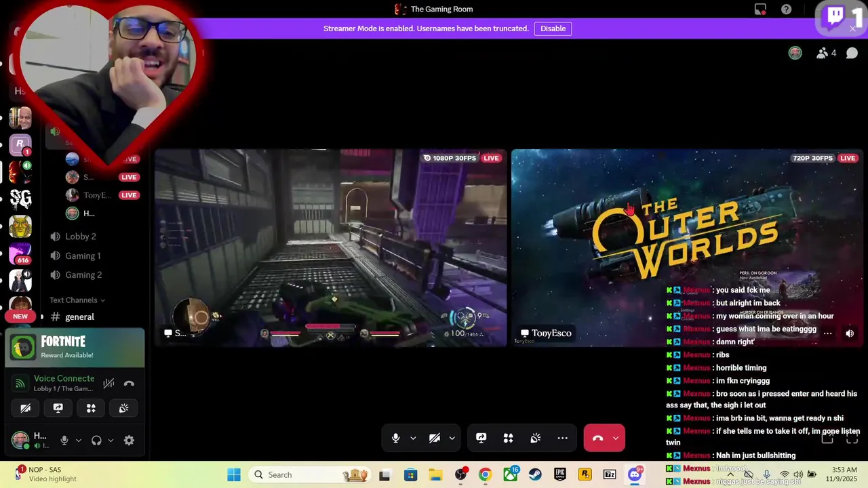Image resolution: width=868 pixels, height=488 pixels.
Task: Open User Settings gear
Action: pyautogui.click(x=129, y=441)
